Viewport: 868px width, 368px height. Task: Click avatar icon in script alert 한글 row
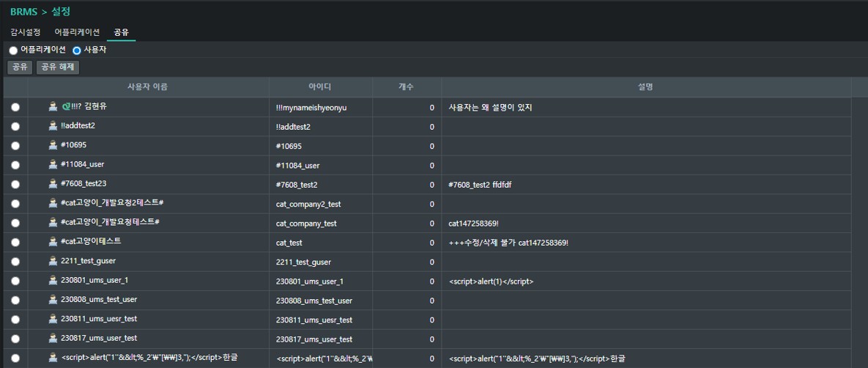53,358
